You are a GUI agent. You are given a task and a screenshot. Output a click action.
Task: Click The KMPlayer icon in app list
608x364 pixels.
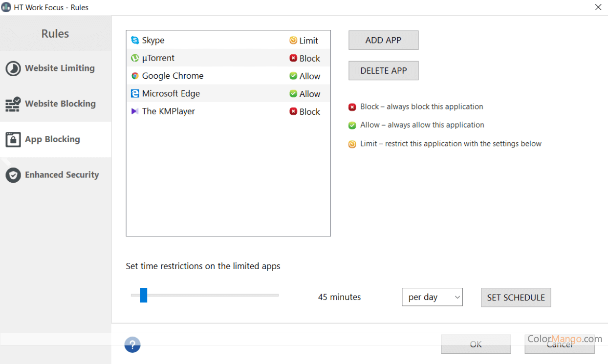tap(135, 111)
